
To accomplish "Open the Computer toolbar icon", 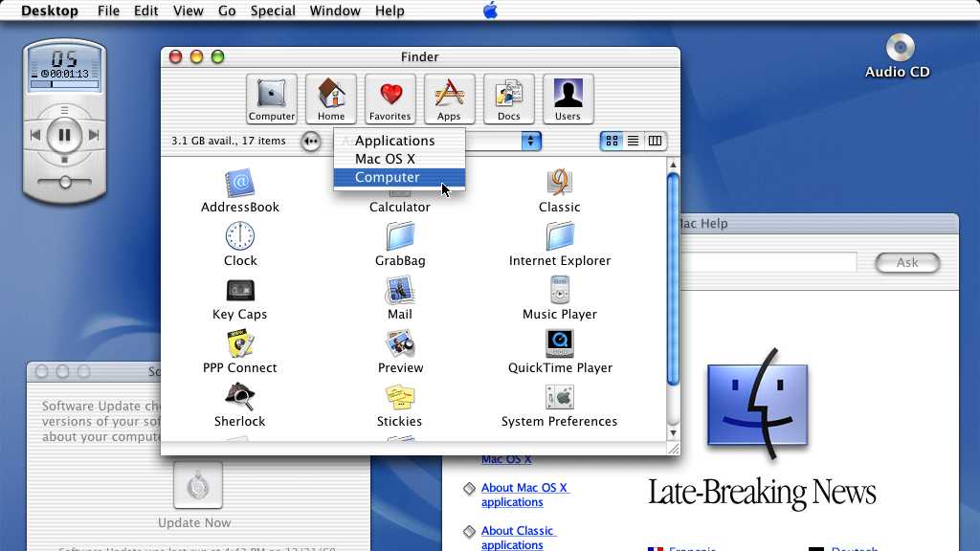I will [x=271, y=99].
